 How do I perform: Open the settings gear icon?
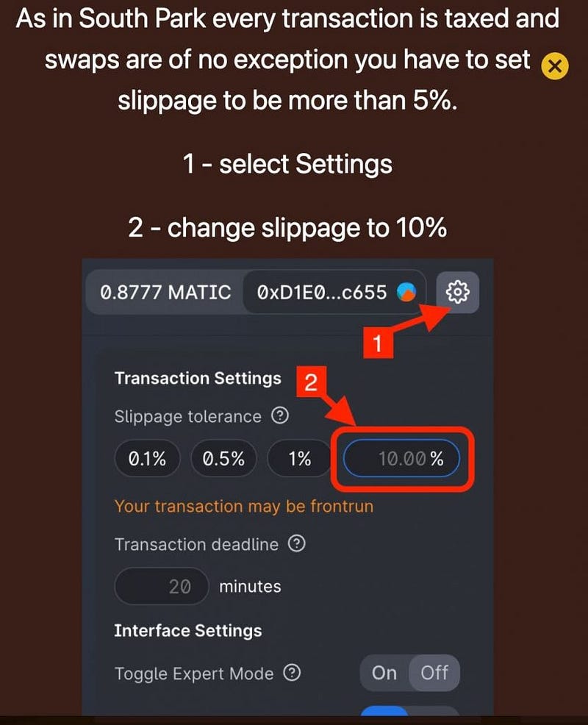pyautogui.click(x=457, y=292)
